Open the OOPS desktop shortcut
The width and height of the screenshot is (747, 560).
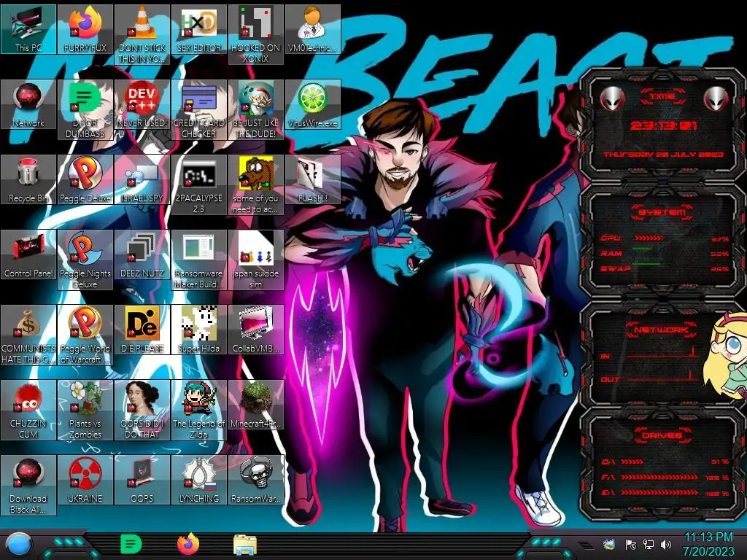pos(142,480)
